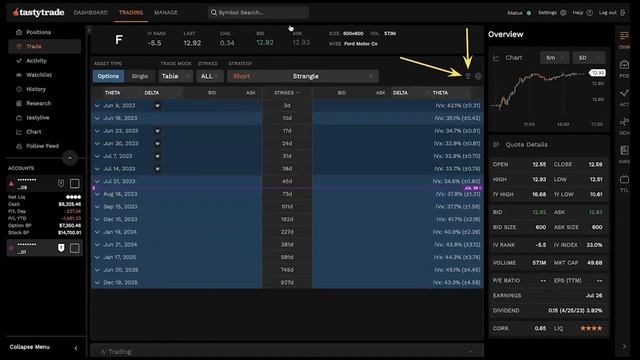
Task: Click the left DELTA column header
Action: click(x=152, y=93)
